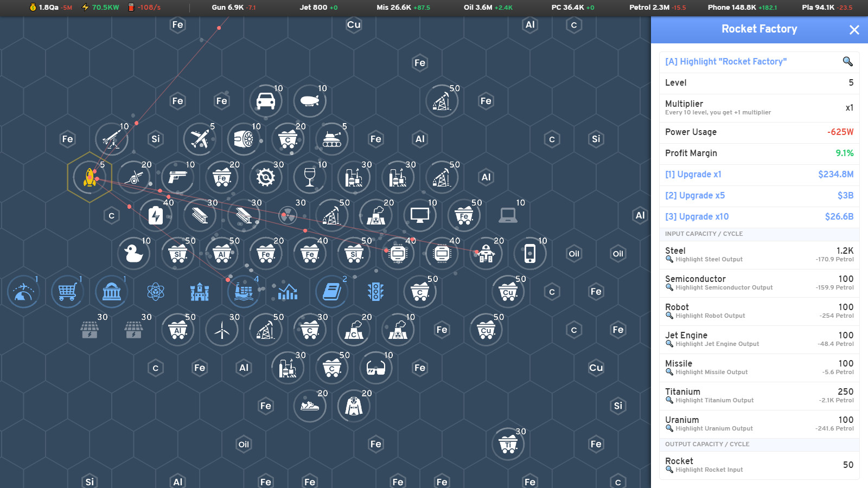Collapse the OUTPUT CAPACITY / CYCLE section
This screenshot has width=868, height=488.
pyautogui.click(x=707, y=444)
